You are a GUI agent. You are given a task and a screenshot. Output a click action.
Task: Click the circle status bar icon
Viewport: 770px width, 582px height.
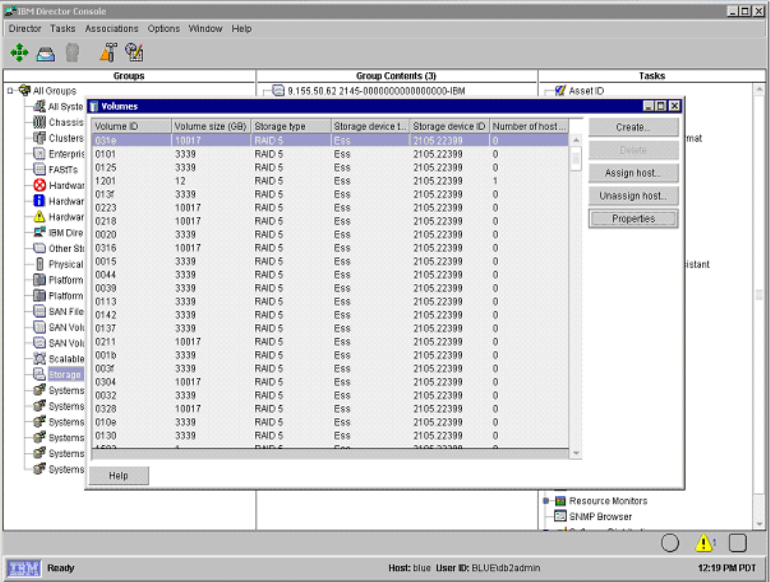(670, 543)
